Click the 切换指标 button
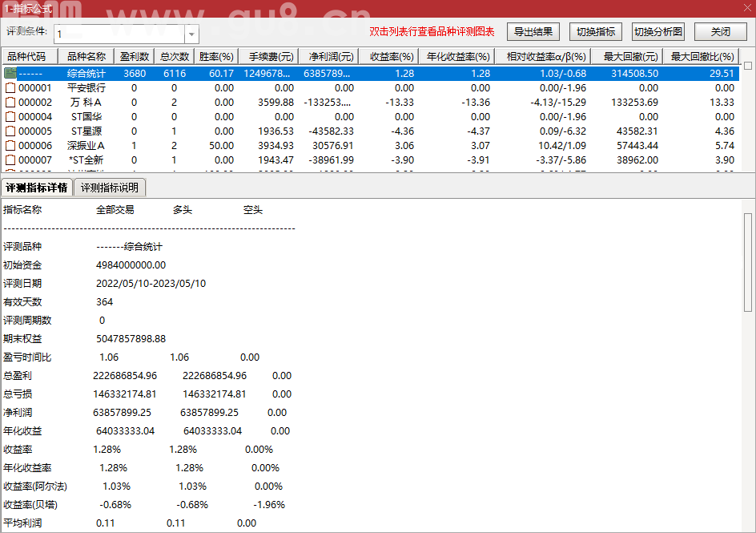Image resolution: width=756 pixels, height=533 pixels. 596,32
